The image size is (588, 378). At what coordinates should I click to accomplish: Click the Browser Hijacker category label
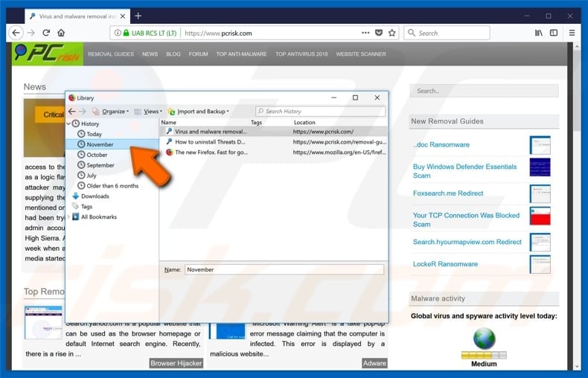(176, 363)
